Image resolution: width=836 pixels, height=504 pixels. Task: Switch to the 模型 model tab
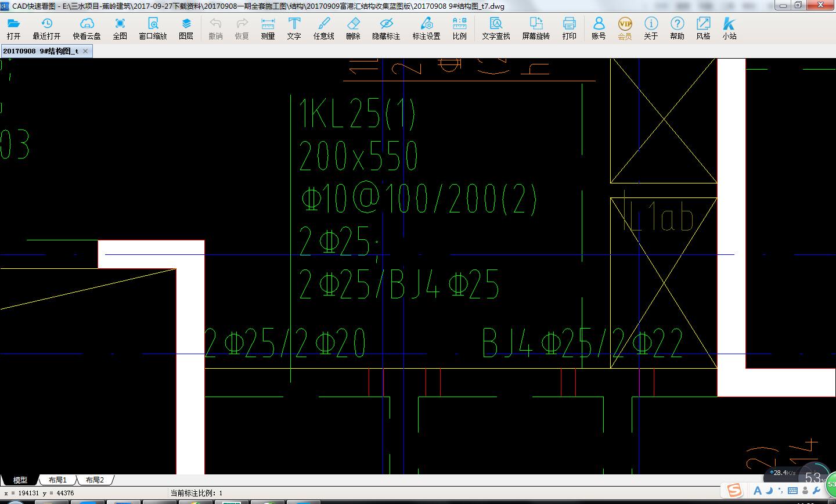[20, 480]
